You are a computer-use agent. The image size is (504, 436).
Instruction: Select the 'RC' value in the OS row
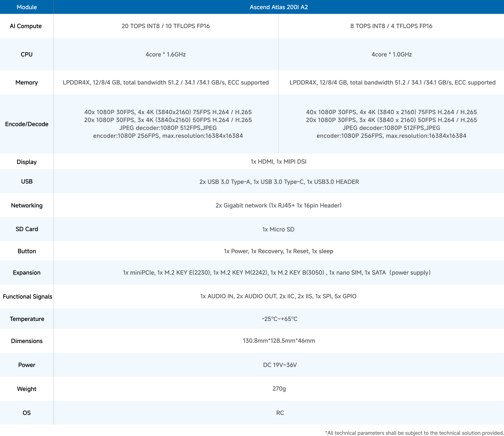pyautogui.click(x=280, y=413)
